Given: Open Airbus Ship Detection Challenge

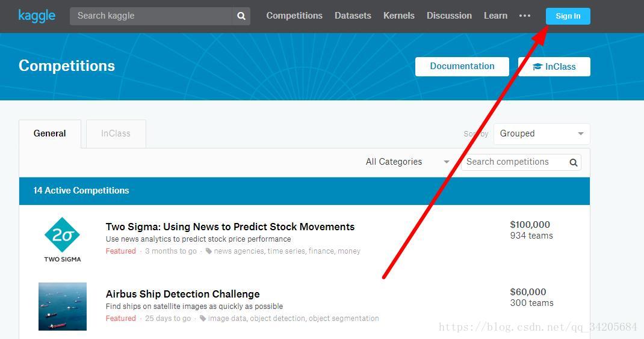Looking at the screenshot, I should (x=183, y=294).
